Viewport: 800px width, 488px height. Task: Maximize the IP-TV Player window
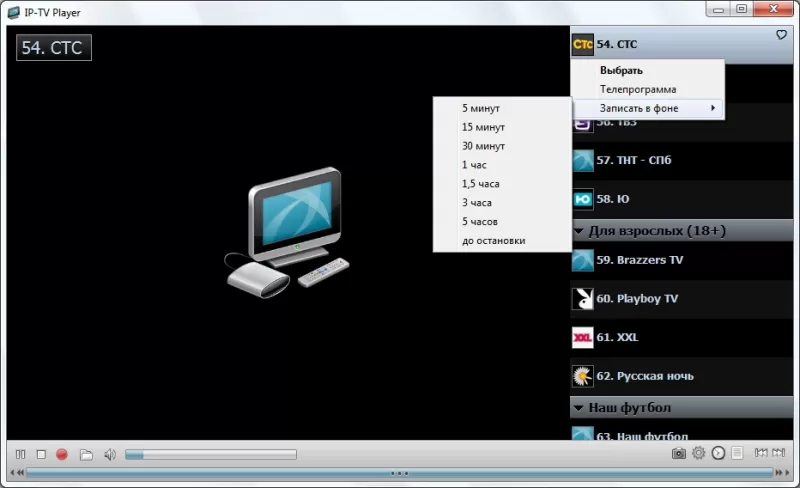(741, 9)
